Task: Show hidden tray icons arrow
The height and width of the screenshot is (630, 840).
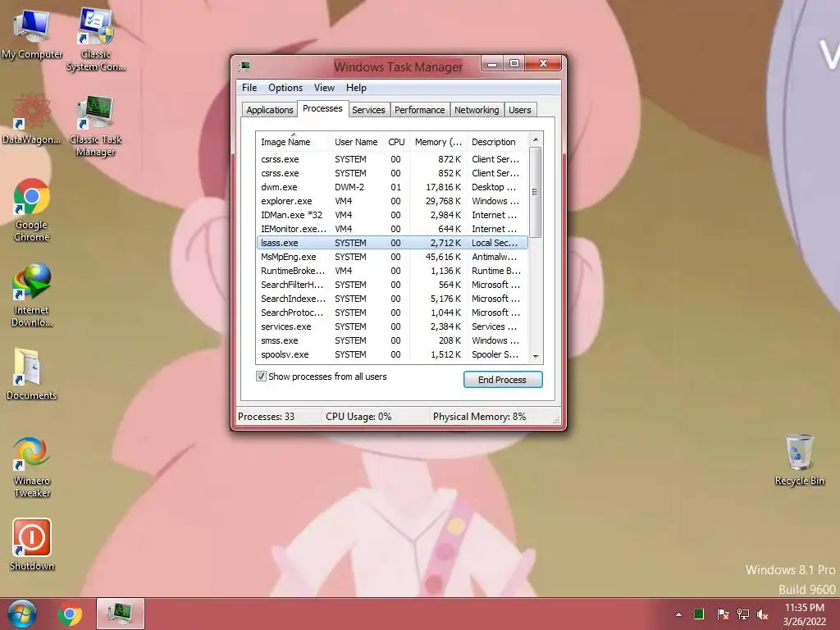Action: pyautogui.click(x=678, y=614)
